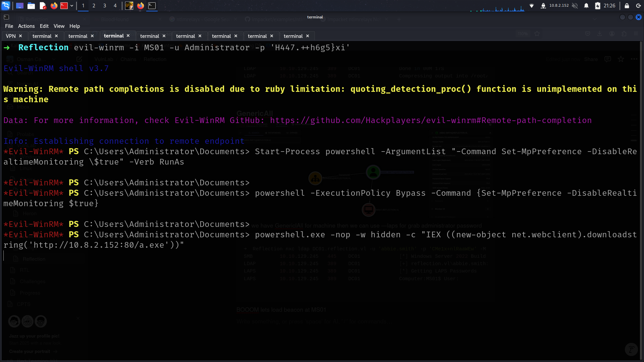Launch the file manager from the panel
644x362 pixels.
[31, 6]
